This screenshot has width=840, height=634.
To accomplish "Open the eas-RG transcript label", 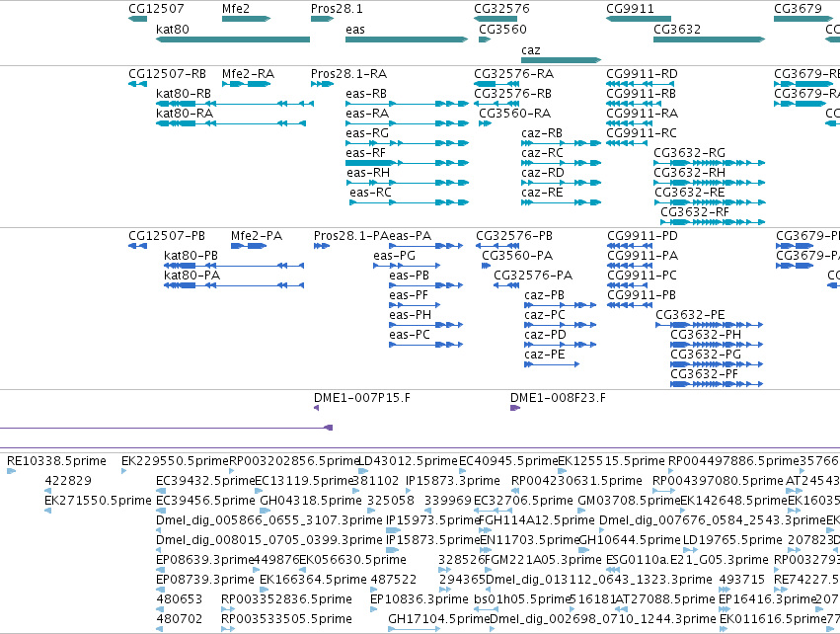I will pyautogui.click(x=367, y=133).
